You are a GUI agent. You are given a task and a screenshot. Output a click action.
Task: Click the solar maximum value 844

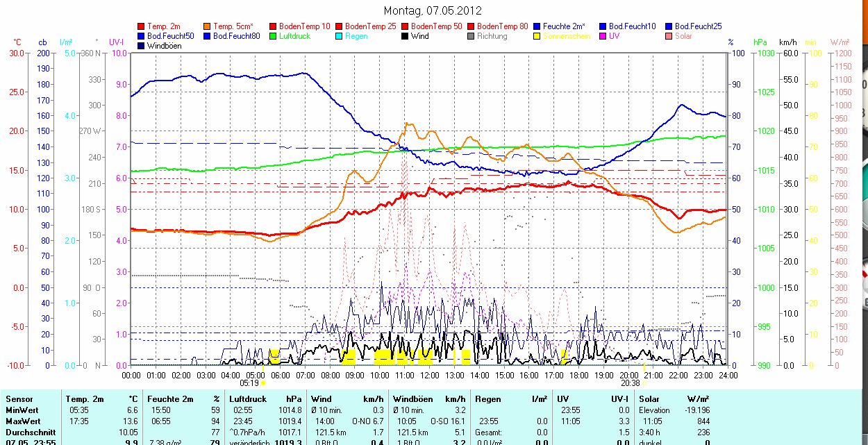coord(703,421)
